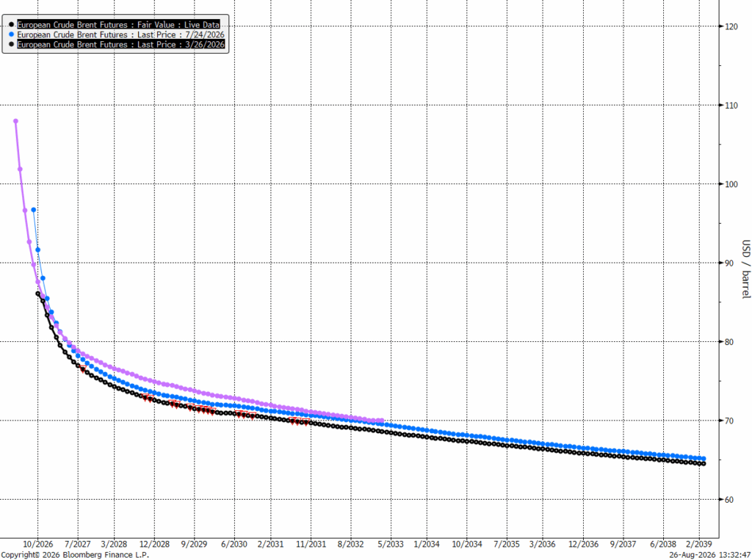752x560 pixels.
Task: Click the blue dot icon in the legend
Action: [12, 34]
